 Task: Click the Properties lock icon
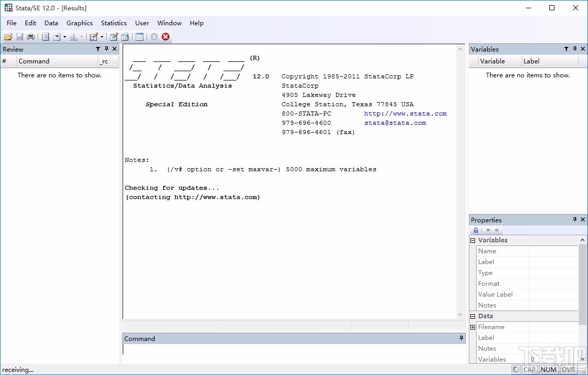[x=476, y=230]
